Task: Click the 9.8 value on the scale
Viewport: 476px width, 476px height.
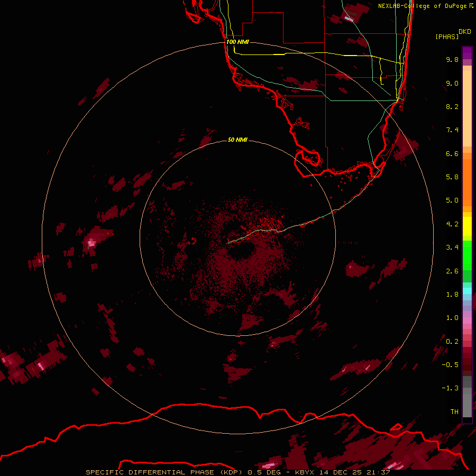Action: (452, 59)
